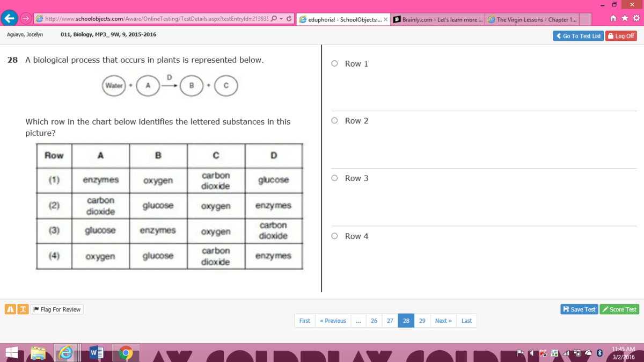Switch to the Brainly.com tab

pos(437,19)
